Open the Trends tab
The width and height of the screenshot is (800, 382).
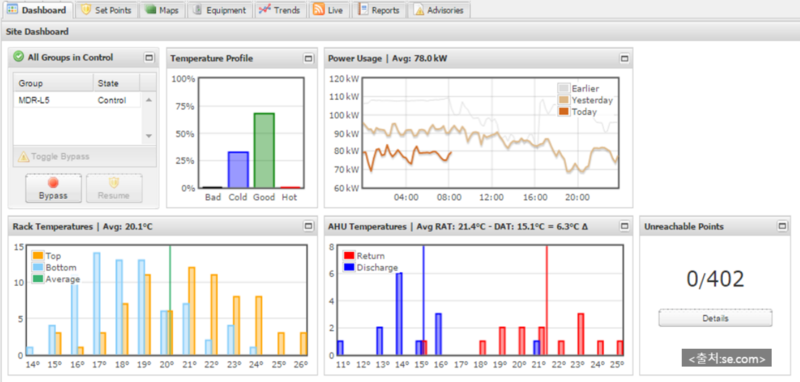[280, 10]
